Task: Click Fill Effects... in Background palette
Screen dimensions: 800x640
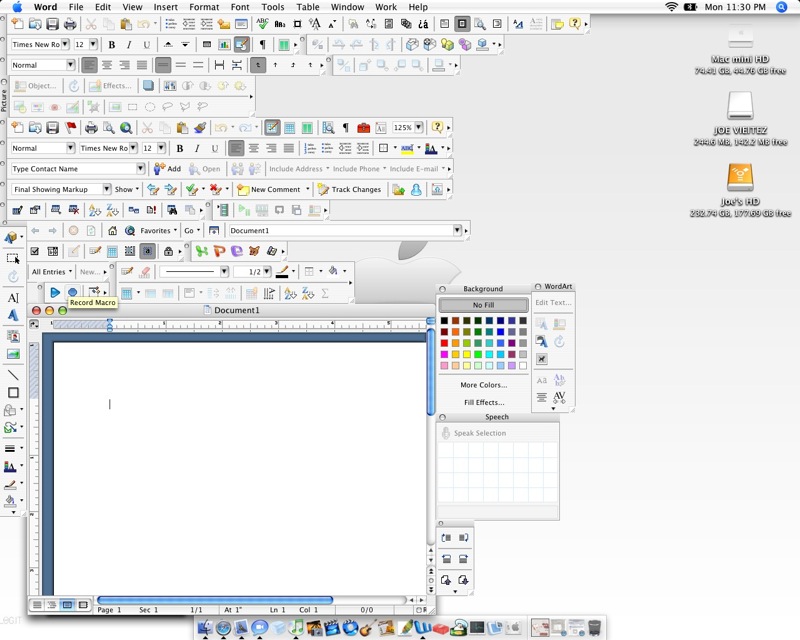Action: [x=484, y=402]
